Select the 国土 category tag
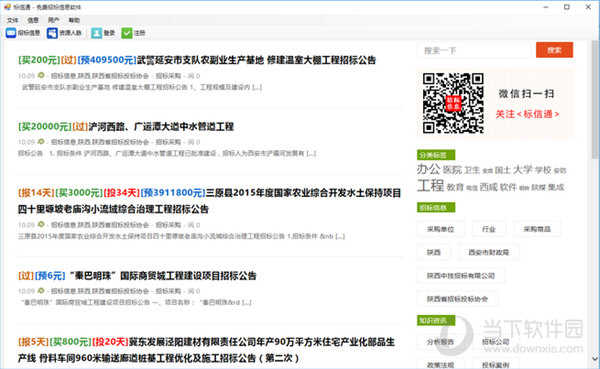The image size is (600, 369). pyautogui.click(x=502, y=170)
